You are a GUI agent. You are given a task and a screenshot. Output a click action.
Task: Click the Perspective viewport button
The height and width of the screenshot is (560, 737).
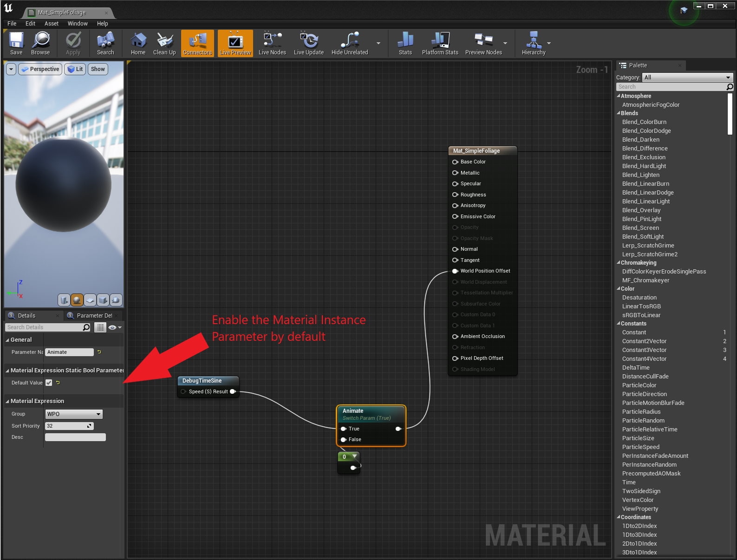pyautogui.click(x=40, y=69)
